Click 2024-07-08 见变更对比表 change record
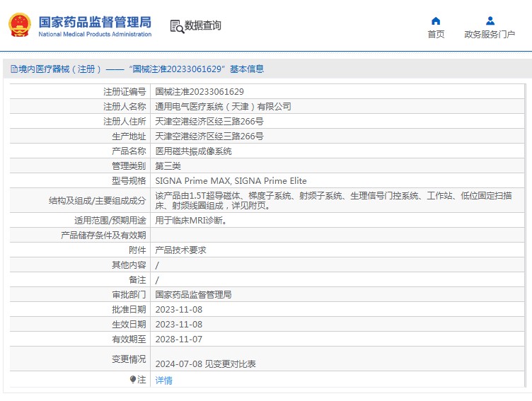This screenshot has height=401, width=532. click(206, 364)
